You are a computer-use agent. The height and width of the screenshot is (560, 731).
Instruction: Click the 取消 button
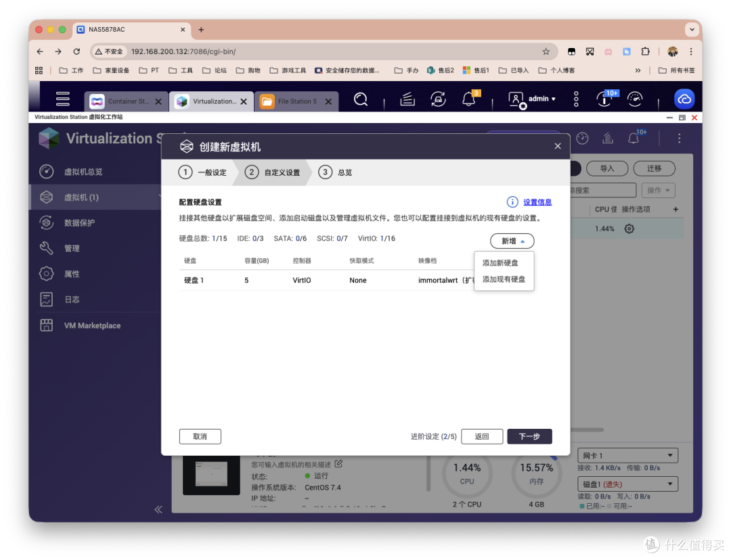point(200,436)
